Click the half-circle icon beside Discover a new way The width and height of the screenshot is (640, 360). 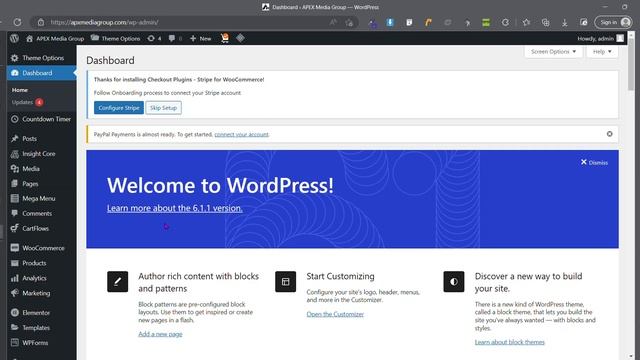pyautogui.click(x=454, y=282)
